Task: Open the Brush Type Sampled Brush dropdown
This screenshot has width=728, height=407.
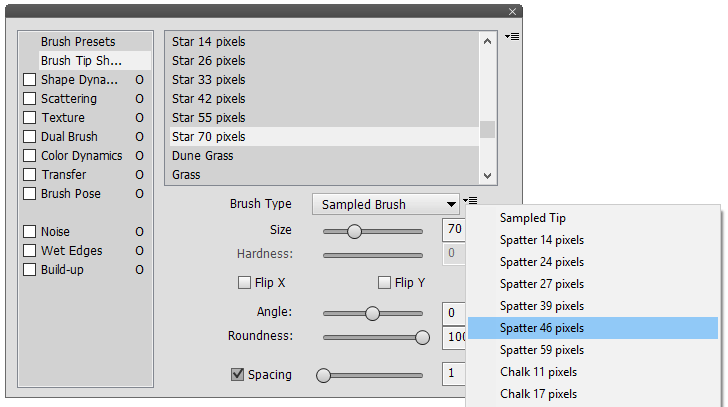Action: [x=385, y=204]
